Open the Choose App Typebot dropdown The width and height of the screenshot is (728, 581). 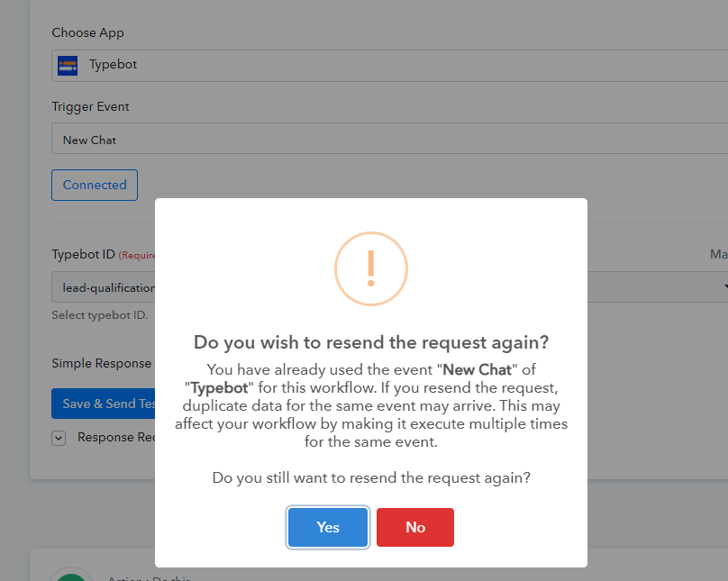(389, 66)
